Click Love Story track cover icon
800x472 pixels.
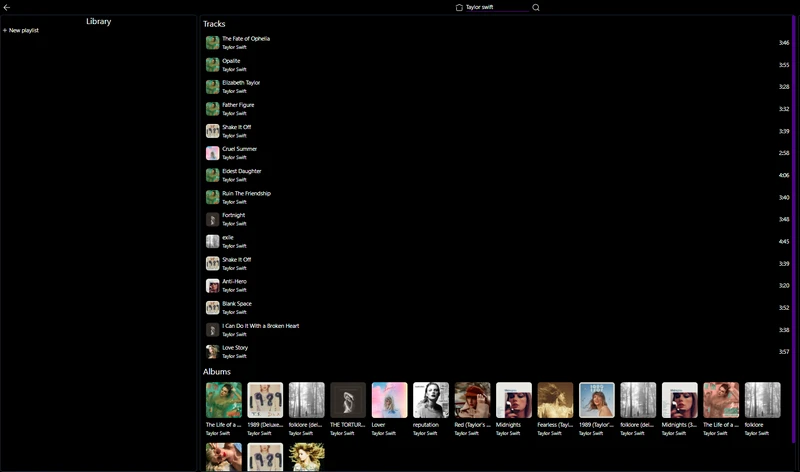coord(212,352)
